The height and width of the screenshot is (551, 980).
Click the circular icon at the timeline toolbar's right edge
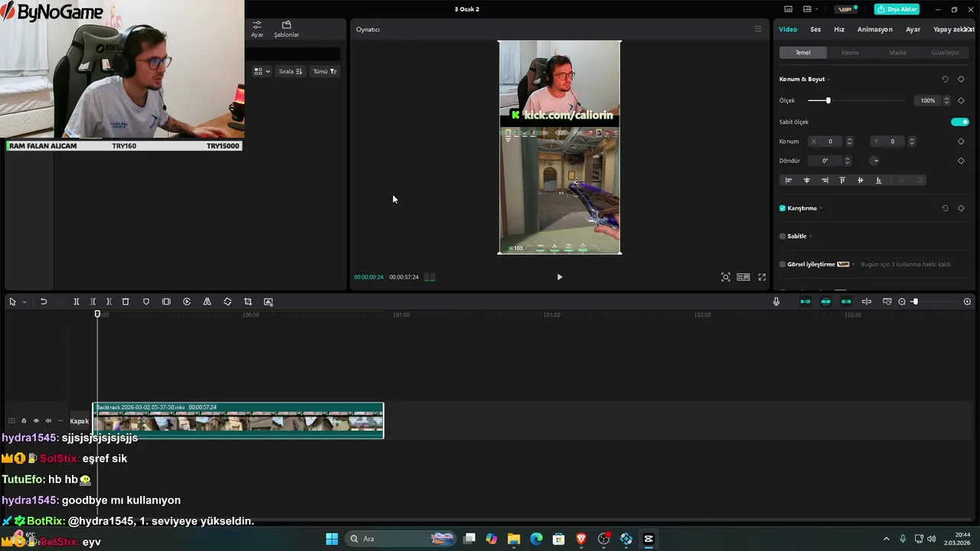pos(967,302)
